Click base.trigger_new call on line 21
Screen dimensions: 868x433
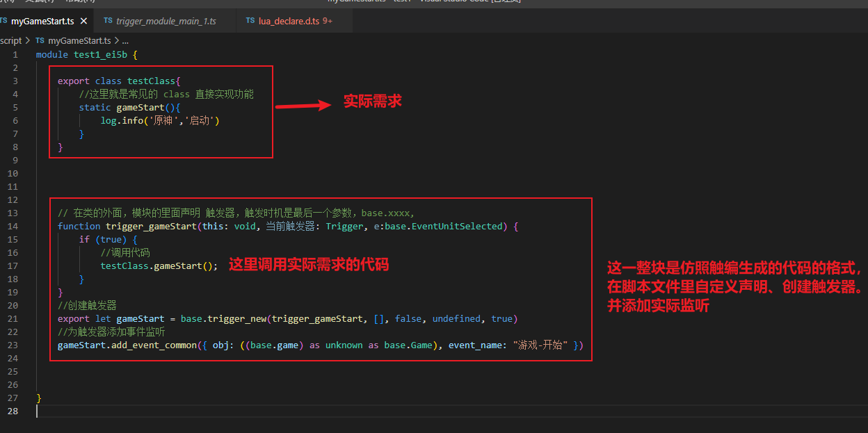[225, 318]
